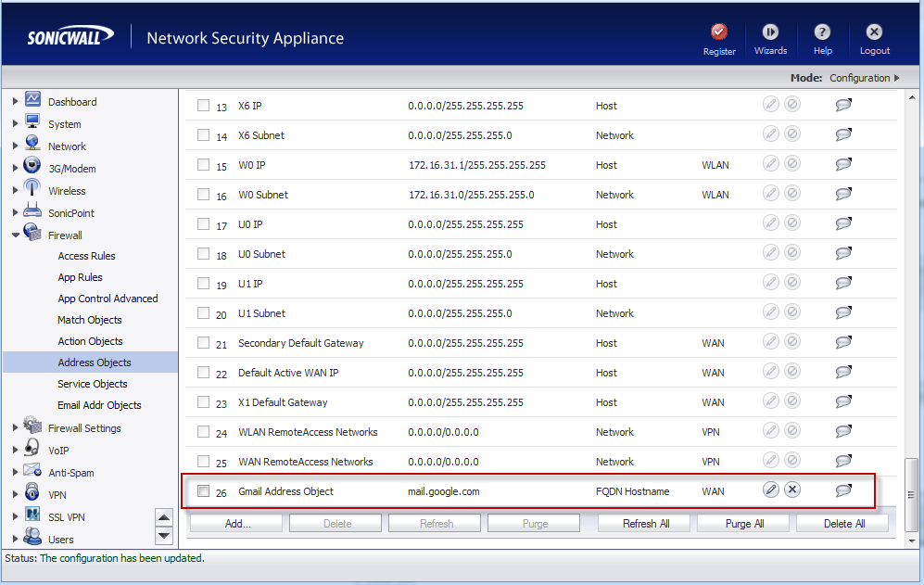The width and height of the screenshot is (924, 585).
Task: Expand the Firewall Settings arrow
Action: pyautogui.click(x=16, y=427)
